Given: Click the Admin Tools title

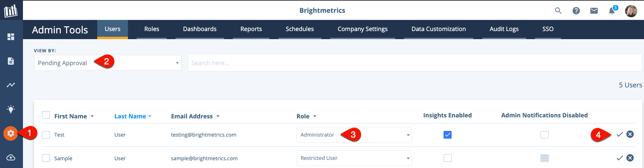Looking at the screenshot, I should 60,30.
